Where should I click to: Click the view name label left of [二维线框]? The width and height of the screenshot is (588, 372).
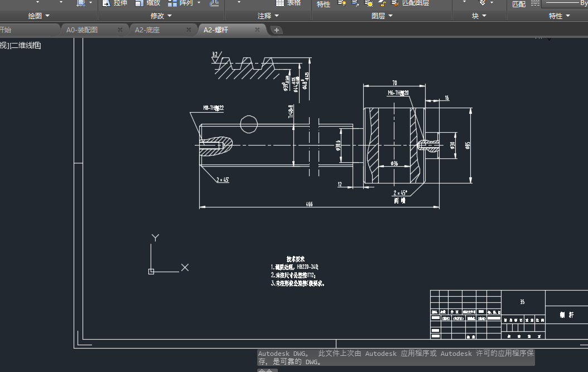(4, 45)
